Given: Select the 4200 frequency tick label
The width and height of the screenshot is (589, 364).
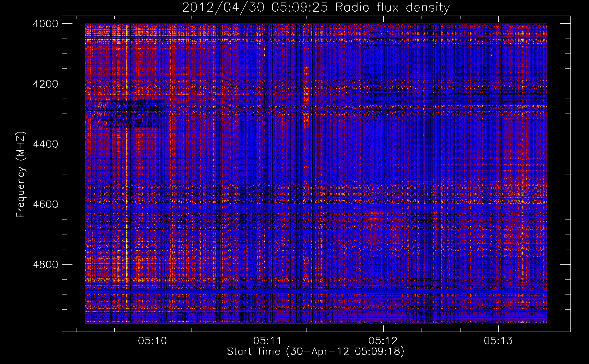Looking at the screenshot, I should 46,84.
